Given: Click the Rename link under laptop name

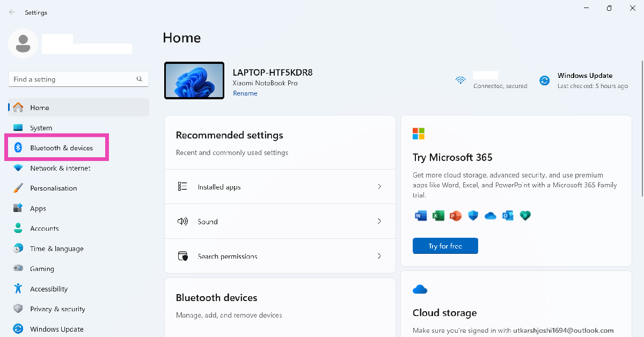Looking at the screenshot, I should 245,93.
